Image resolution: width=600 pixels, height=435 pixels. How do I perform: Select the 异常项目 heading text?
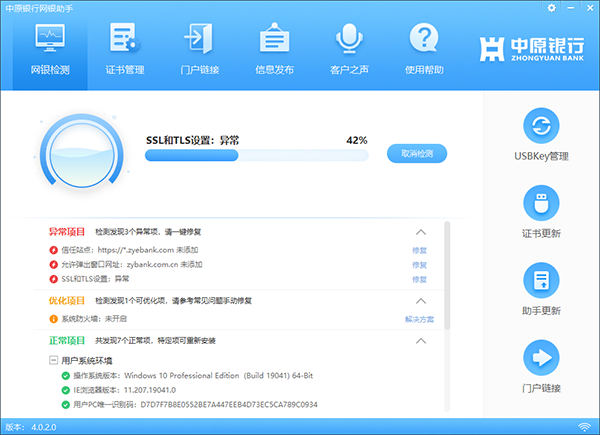pyautogui.click(x=67, y=232)
